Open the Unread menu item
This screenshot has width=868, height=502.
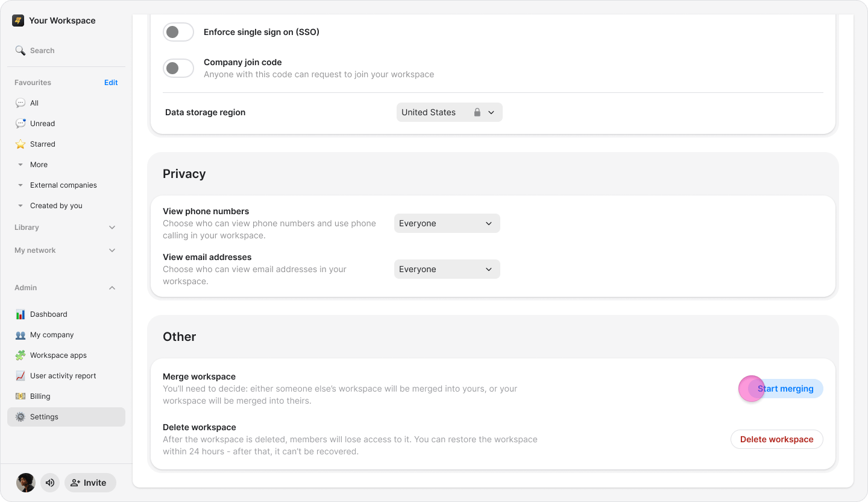[x=66, y=124]
